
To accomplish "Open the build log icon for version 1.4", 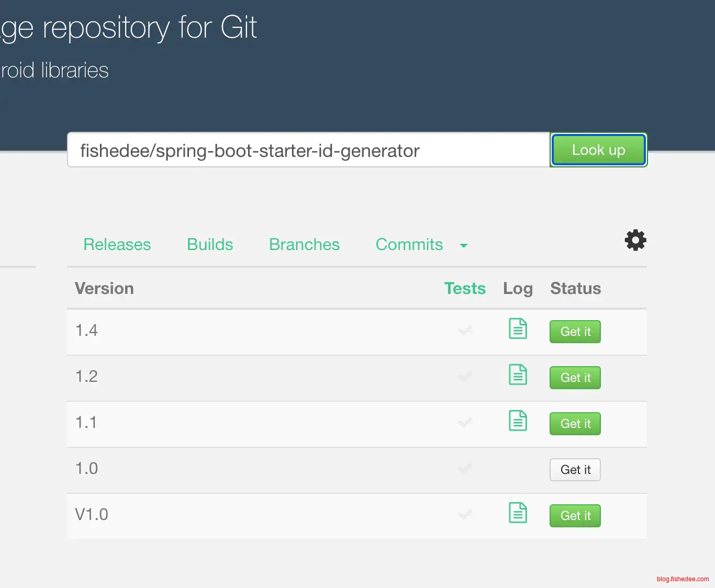I will [x=518, y=329].
